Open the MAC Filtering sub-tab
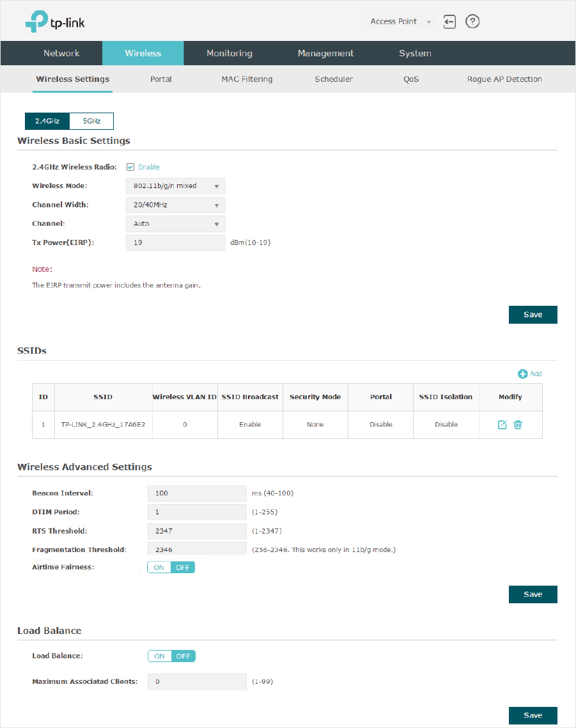 click(247, 79)
